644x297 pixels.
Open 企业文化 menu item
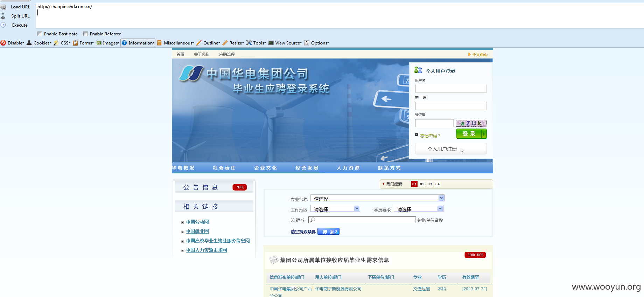click(x=266, y=168)
